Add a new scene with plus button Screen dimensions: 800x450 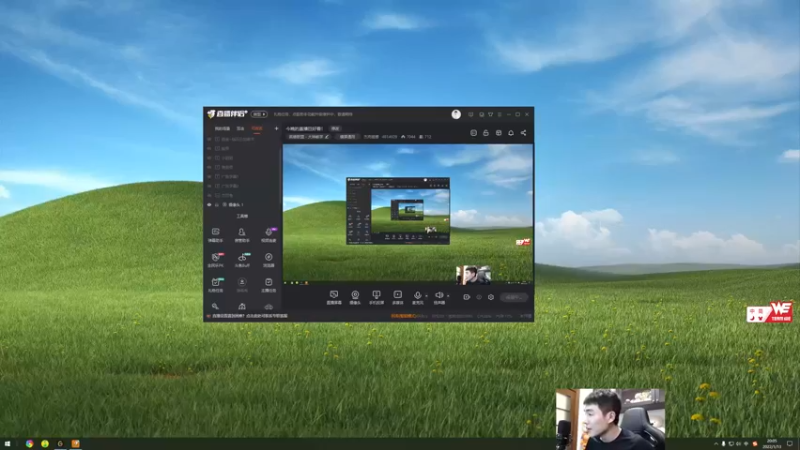pos(277,129)
